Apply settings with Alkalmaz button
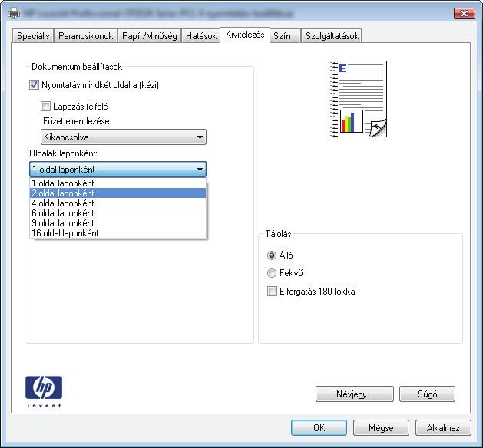This screenshot has width=483, height=448. (x=443, y=428)
